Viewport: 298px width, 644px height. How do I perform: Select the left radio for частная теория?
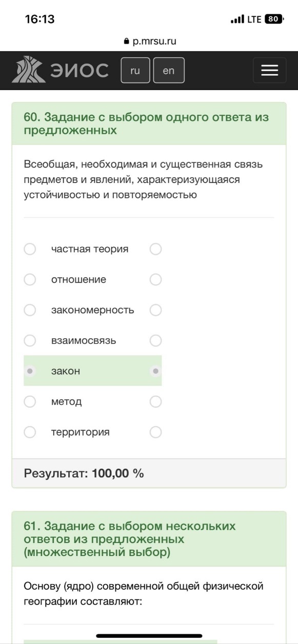click(30, 249)
